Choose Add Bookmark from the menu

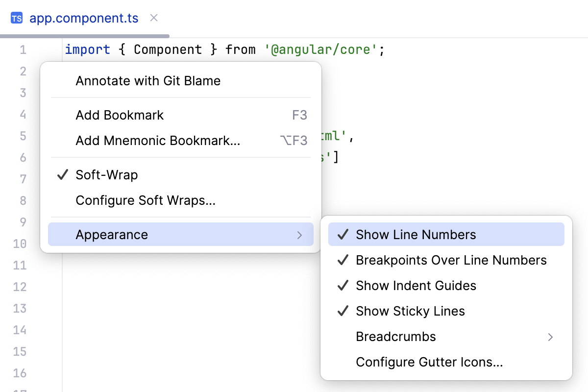(119, 115)
